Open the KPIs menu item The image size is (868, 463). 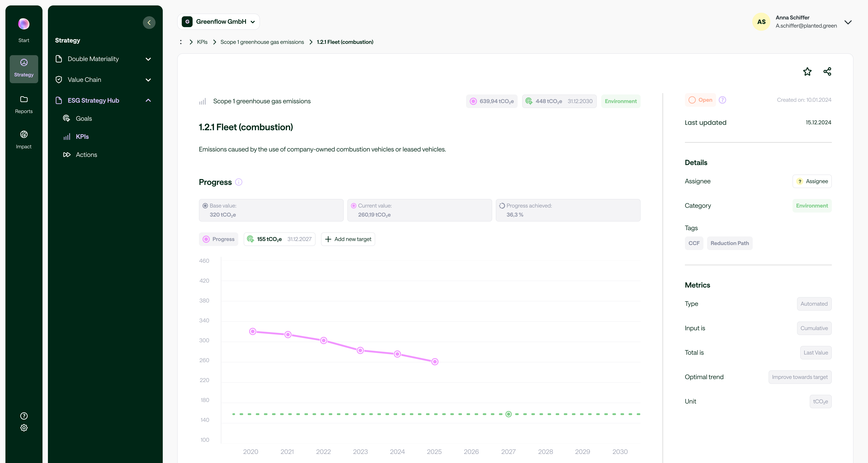[82, 137]
